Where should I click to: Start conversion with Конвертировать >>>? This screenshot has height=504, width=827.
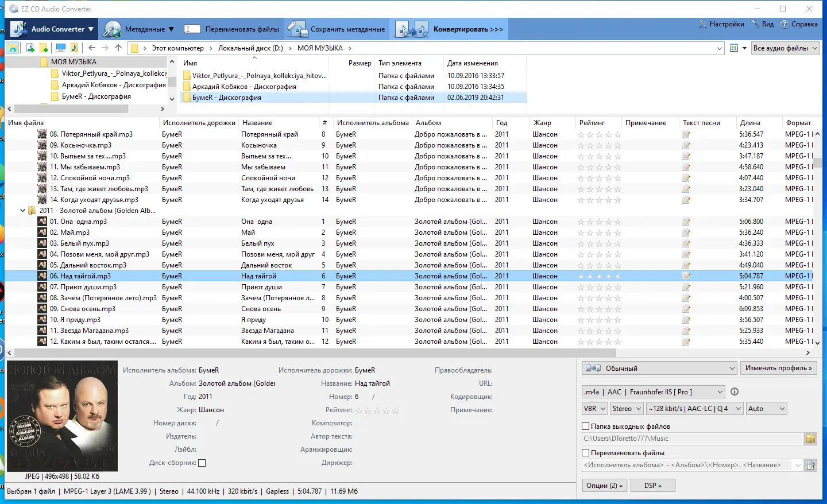[x=450, y=29]
